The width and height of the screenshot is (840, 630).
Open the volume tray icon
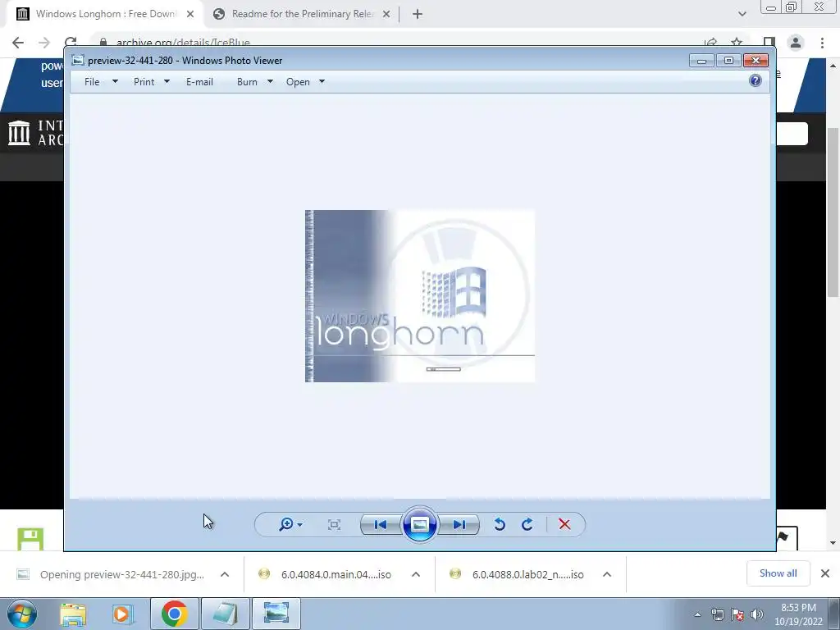(756, 614)
